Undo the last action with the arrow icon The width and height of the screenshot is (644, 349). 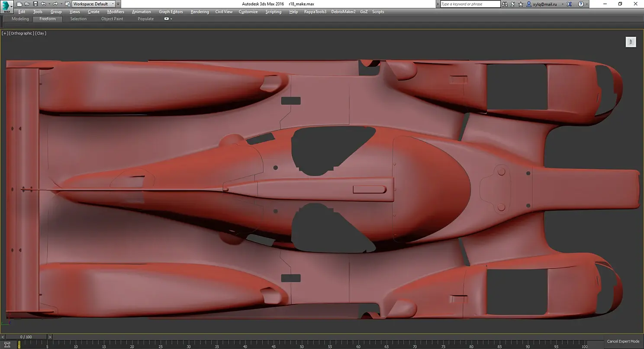(43, 4)
